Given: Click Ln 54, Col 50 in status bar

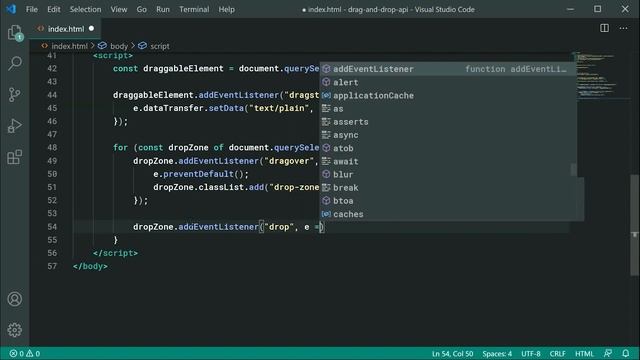Looking at the screenshot, I should coord(452,353).
